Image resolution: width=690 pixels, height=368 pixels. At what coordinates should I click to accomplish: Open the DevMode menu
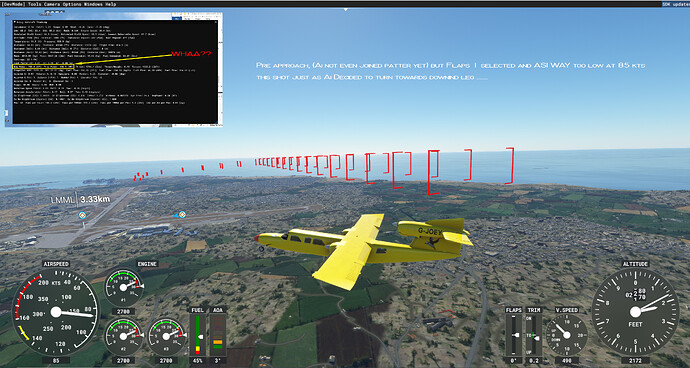coord(13,4)
